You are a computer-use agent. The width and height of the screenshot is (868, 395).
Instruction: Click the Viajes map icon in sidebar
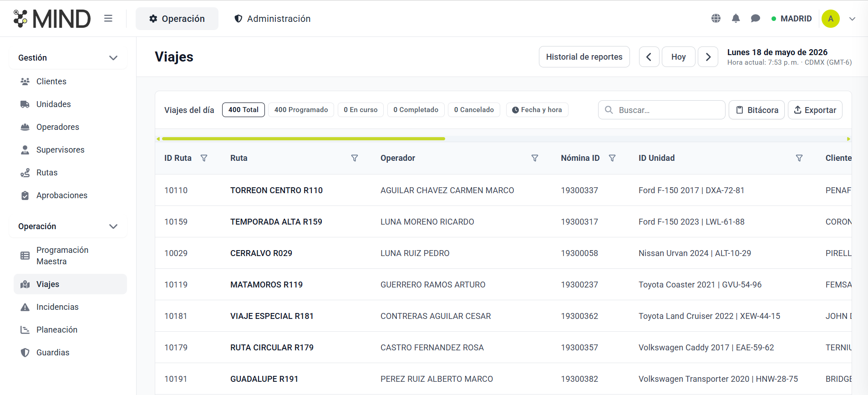(x=25, y=284)
